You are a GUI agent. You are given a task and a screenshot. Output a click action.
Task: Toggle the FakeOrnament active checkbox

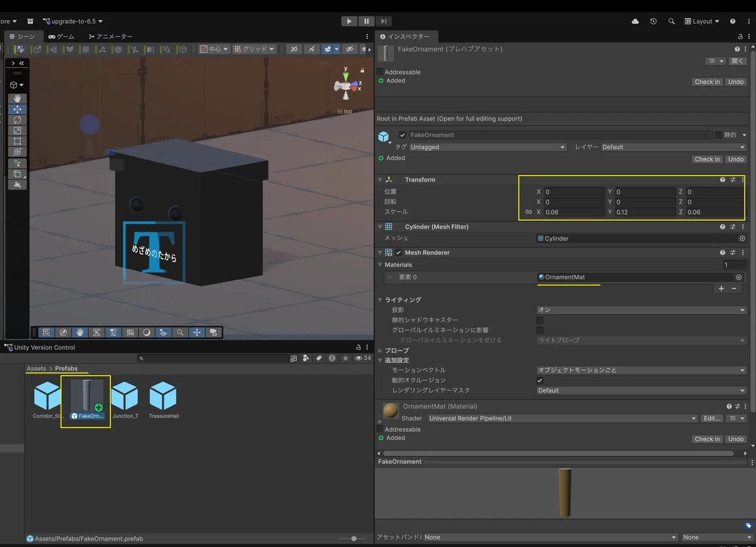(403, 135)
